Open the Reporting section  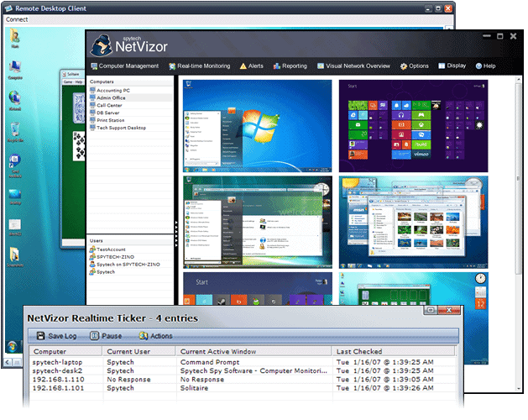click(x=289, y=66)
